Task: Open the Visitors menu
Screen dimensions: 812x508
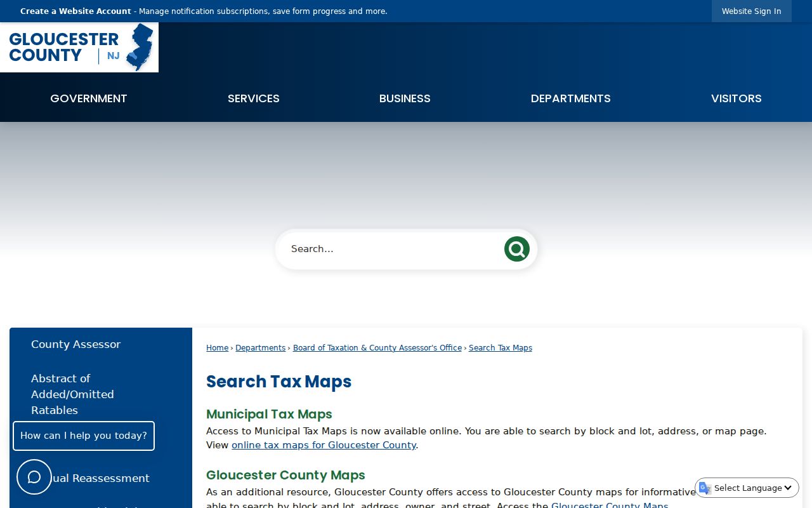Action: (x=737, y=98)
